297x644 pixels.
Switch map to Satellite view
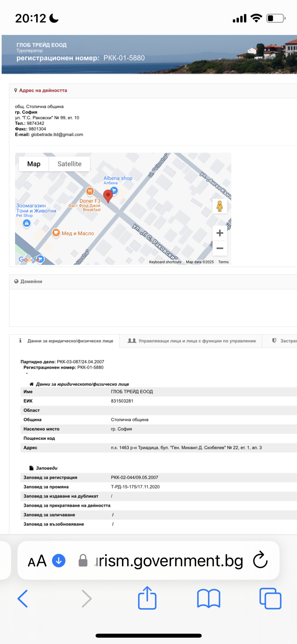[x=69, y=164]
